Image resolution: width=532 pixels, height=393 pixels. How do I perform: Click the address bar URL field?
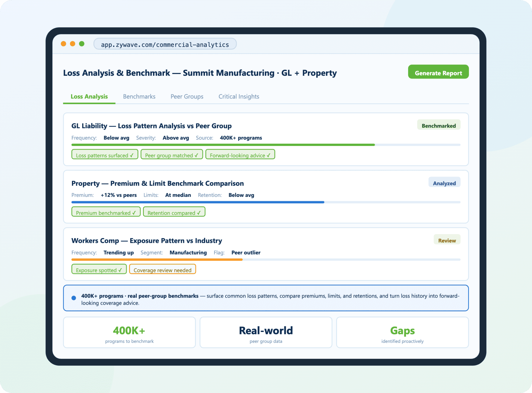(x=165, y=44)
